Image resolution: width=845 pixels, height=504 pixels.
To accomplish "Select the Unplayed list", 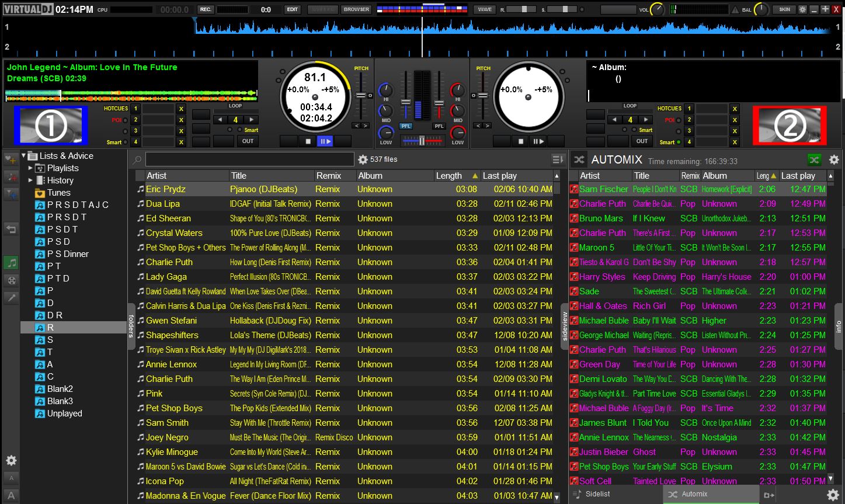I will 65,413.
